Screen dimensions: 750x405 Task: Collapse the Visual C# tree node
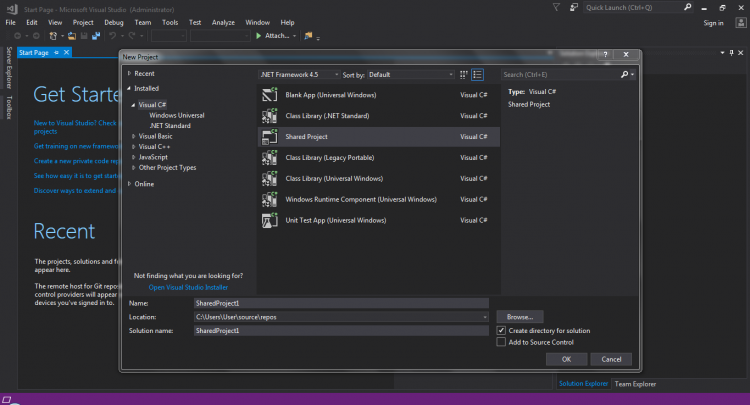tap(133, 105)
